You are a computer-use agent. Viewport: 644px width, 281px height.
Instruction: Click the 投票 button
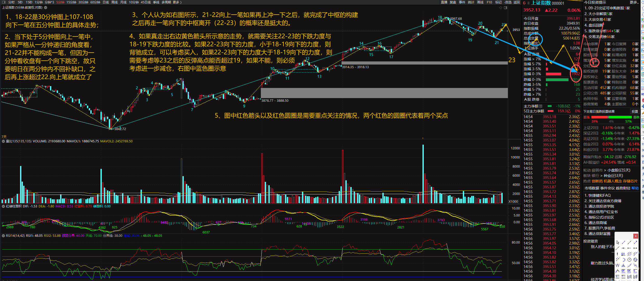coord(635,111)
